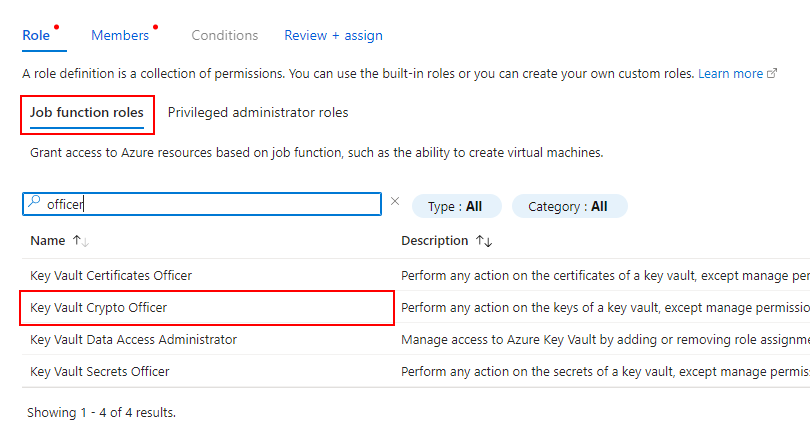810x440 pixels.
Task: Switch to Privileged administrator roles tab
Action: (x=258, y=113)
